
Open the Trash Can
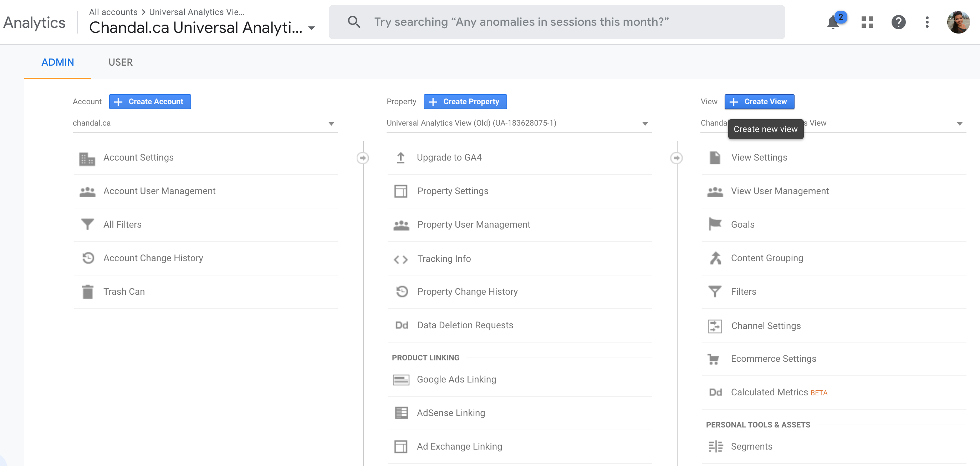click(124, 291)
